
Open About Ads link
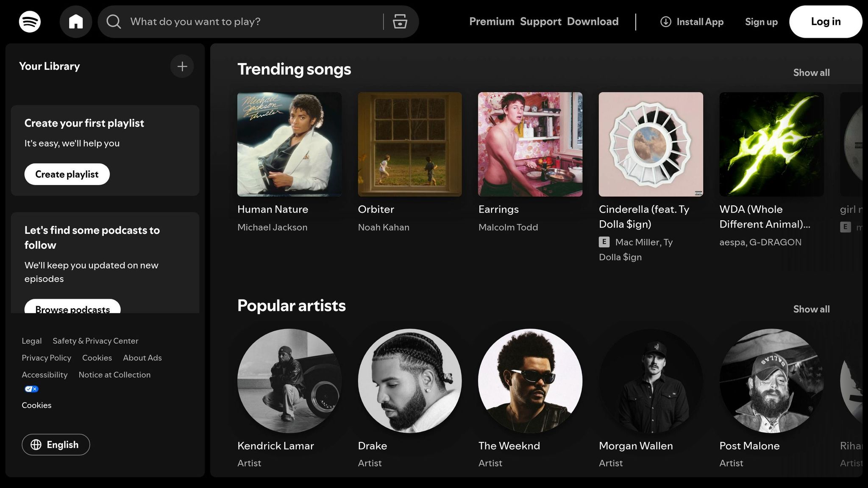[142, 358]
